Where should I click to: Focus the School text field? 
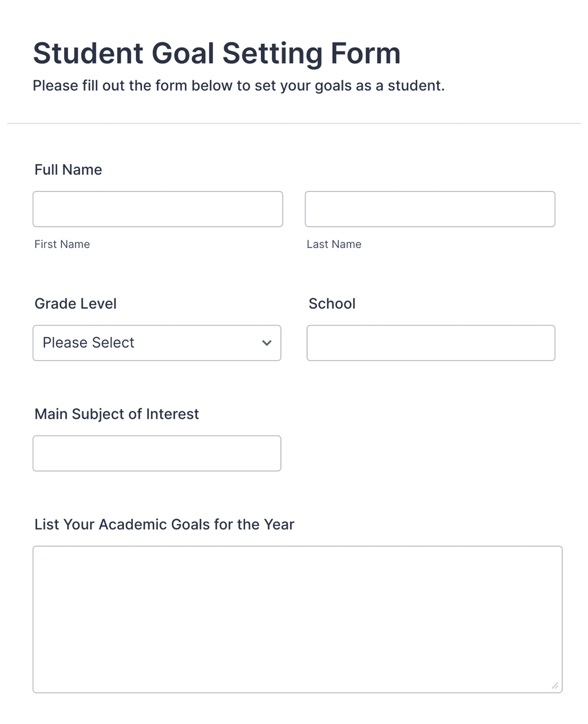coord(431,343)
